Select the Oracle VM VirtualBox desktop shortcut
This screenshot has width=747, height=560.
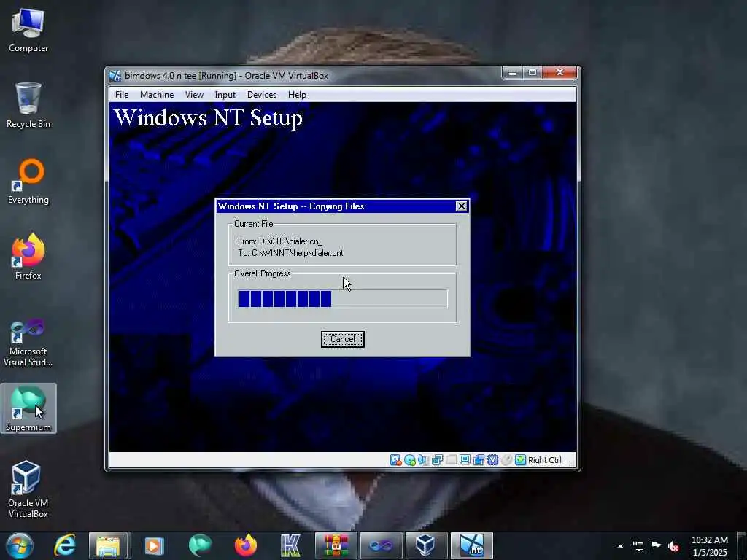28,489
